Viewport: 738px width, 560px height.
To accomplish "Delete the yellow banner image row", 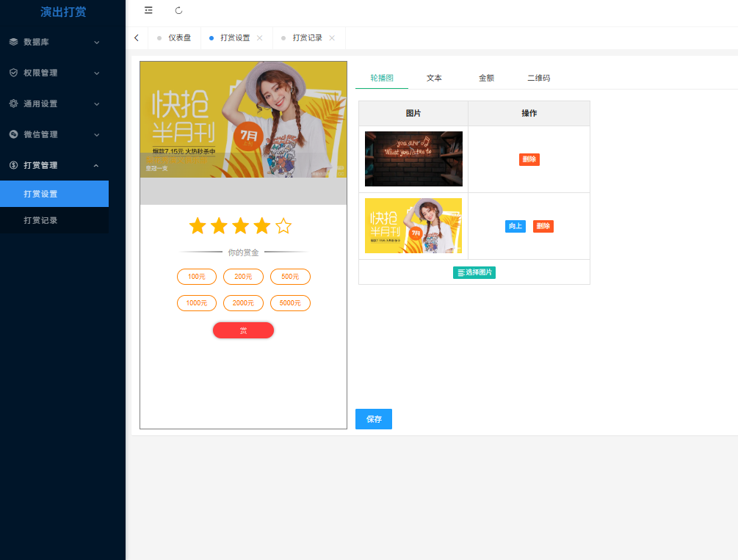I will click(543, 226).
